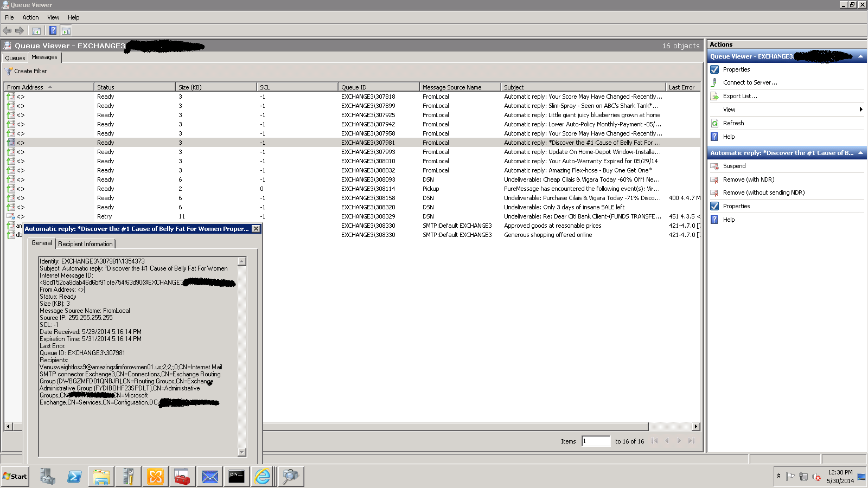The image size is (868, 488).
Task: Click the volume tray icon
Action: pyautogui.click(x=816, y=477)
